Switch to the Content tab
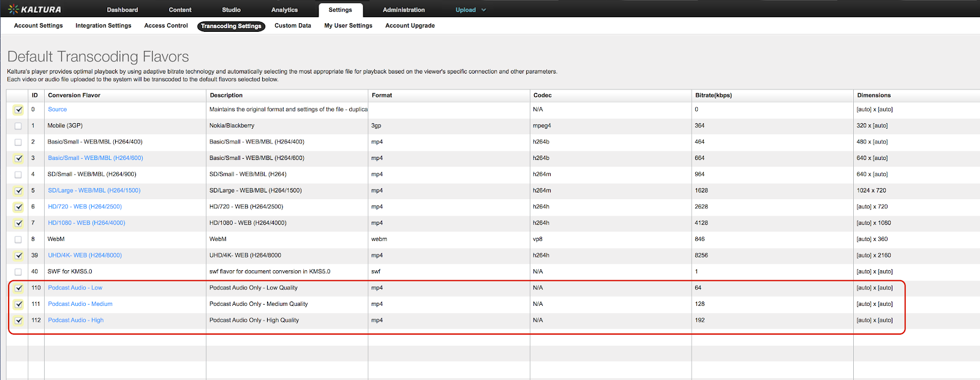Image resolution: width=980 pixels, height=380 pixels. tap(180, 10)
